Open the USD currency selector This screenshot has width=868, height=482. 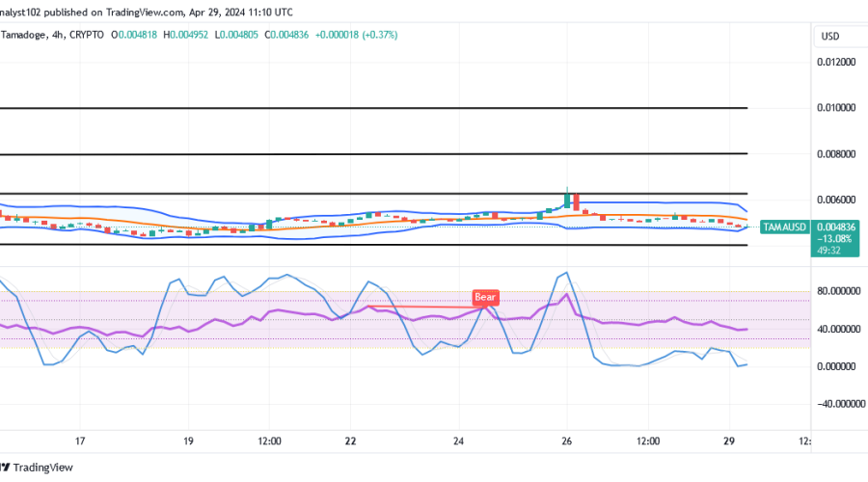(x=841, y=37)
